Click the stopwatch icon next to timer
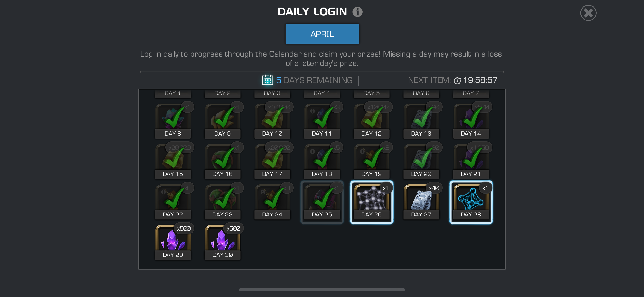The image size is (644, 297). 457,81
